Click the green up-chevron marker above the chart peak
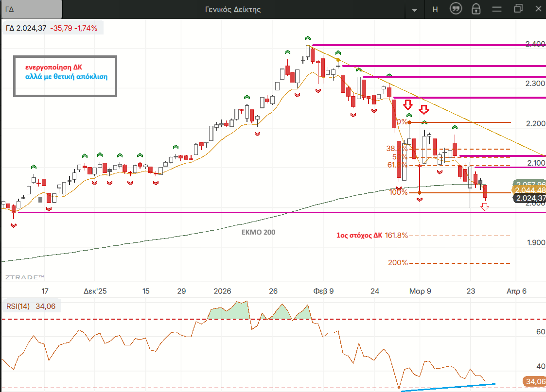This screenshot has height=392, width=546. (307, 38)
